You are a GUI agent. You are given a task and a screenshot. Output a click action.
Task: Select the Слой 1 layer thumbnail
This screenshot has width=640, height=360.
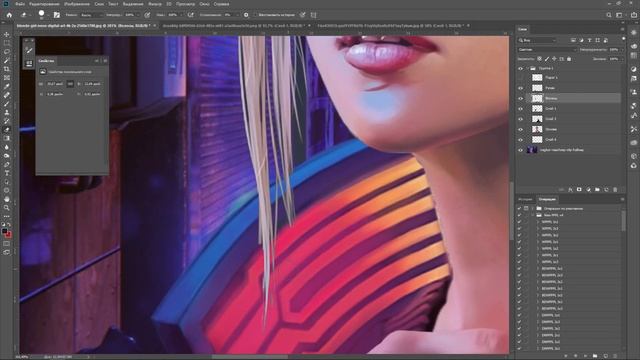[x=537, y=109]
